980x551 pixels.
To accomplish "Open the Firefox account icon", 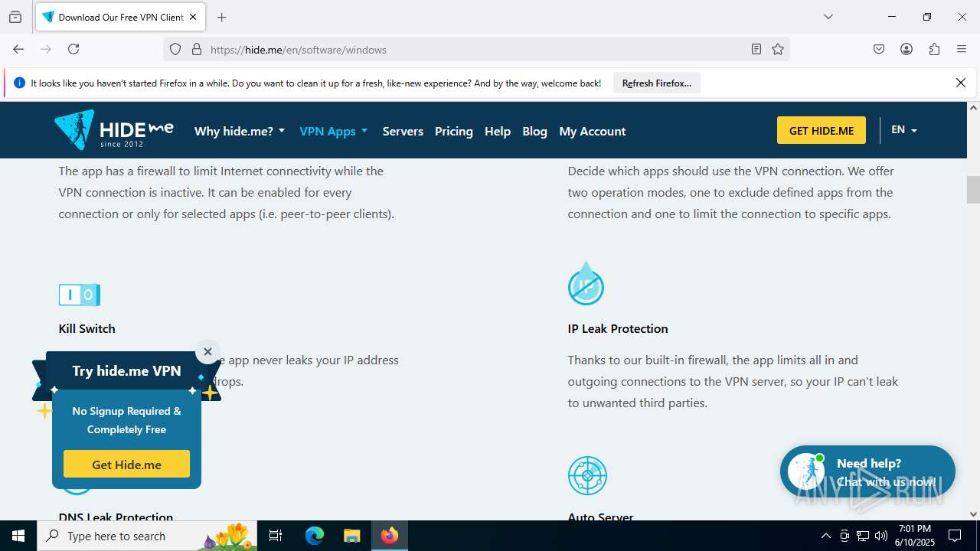I will coord(906,49).
